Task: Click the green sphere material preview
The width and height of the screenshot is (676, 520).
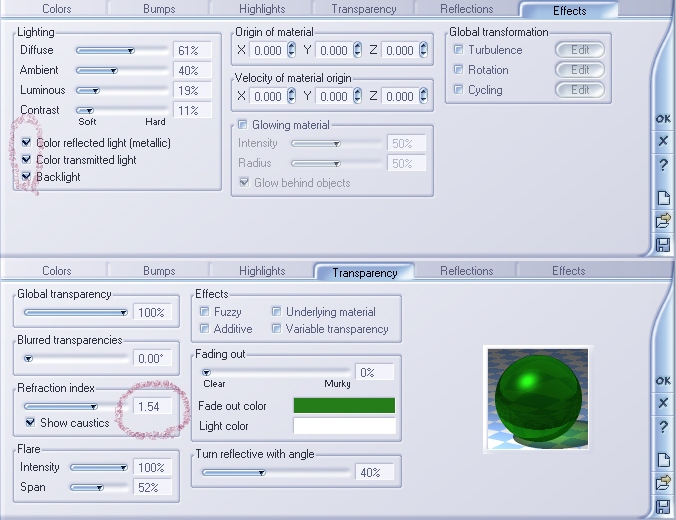Action: click(x=538, y=399)
